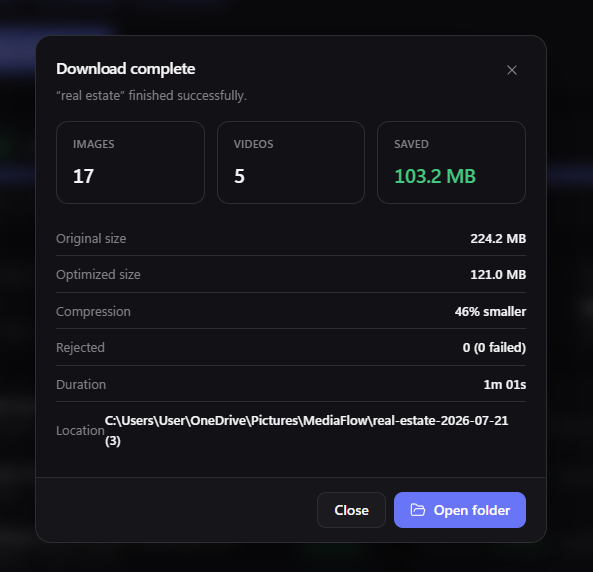Click the duration value 1m 01s
Screen dimensions: 593x572
505,385
